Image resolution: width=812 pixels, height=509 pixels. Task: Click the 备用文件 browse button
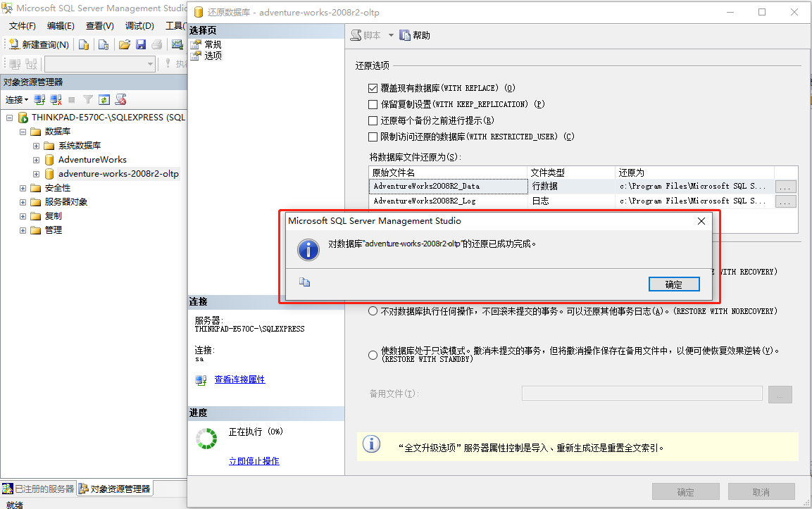[780, 394]
